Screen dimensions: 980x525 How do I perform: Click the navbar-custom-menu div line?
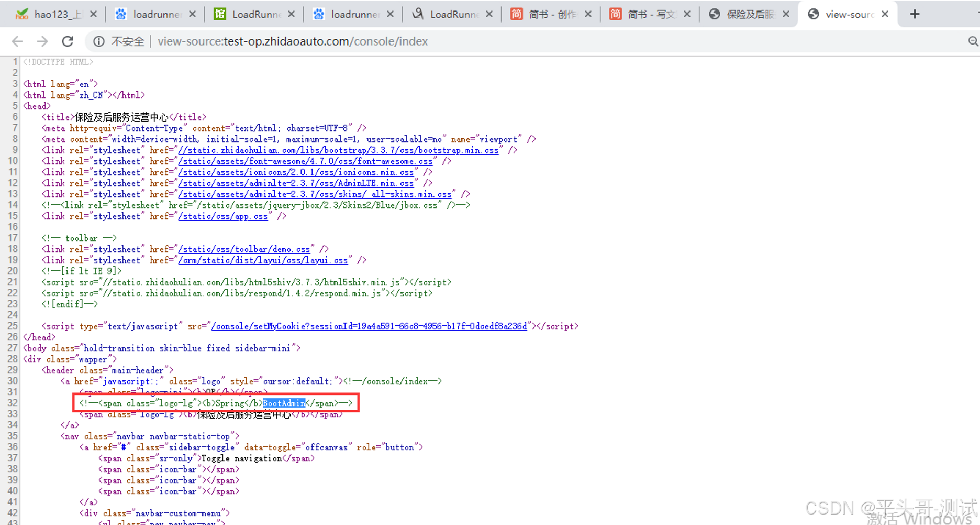click(154, 513)
